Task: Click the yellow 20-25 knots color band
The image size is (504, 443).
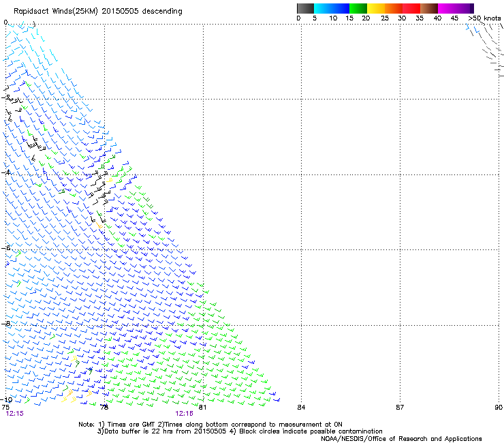Action: coord(376,8)
